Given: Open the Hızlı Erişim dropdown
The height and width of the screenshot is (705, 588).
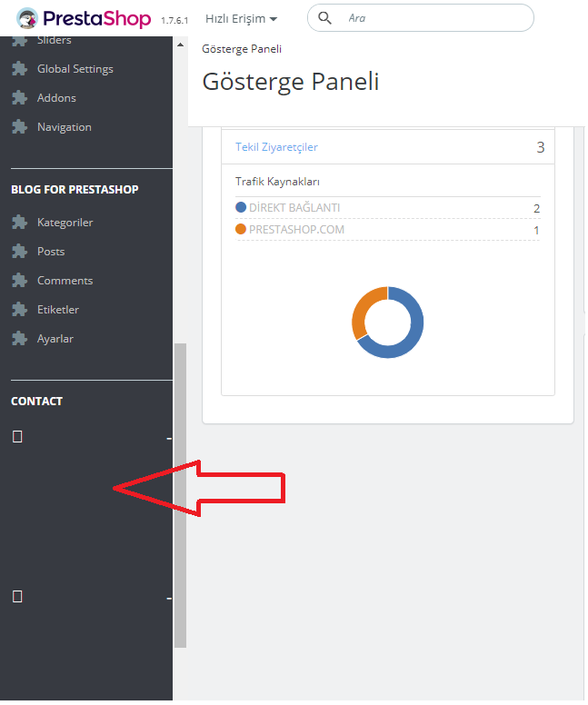Looking at the screenshot, I should tap(241, 18).
